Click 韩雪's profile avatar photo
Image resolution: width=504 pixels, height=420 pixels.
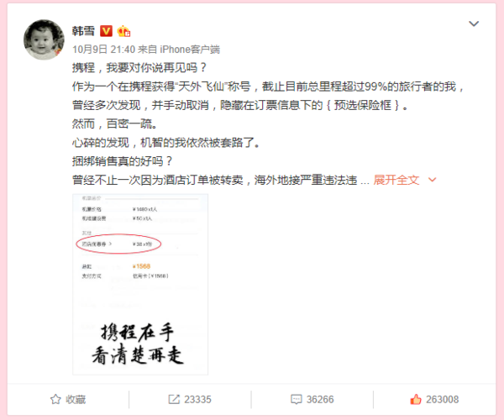click(44, 39)
